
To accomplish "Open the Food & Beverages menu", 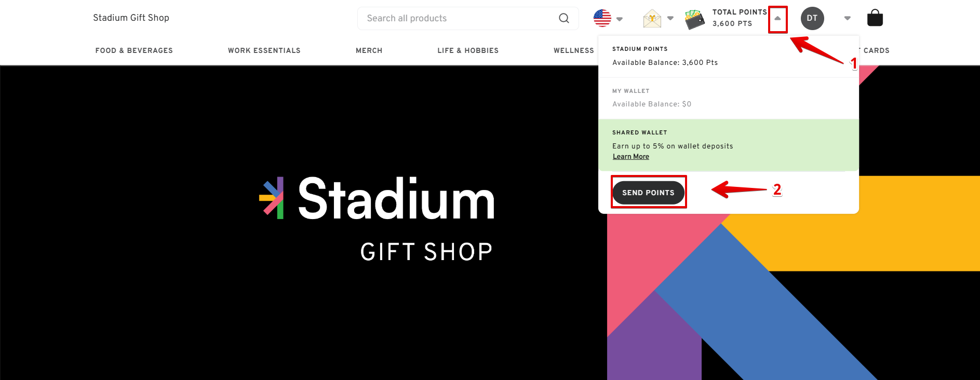I will 134,50.
